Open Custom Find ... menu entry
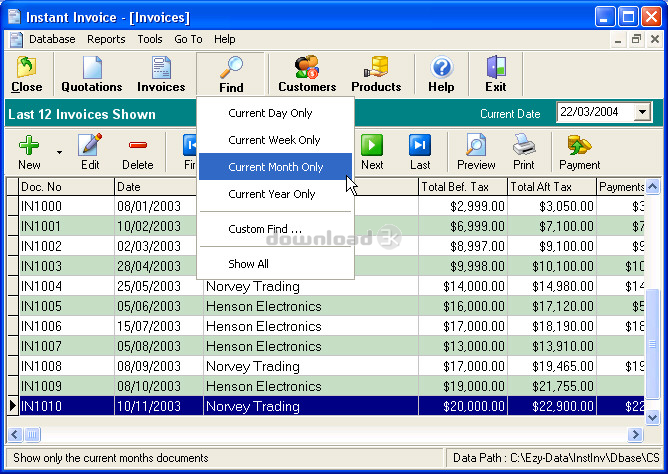The height and width of the screenshot is (474, 668). tap(275, 229)
